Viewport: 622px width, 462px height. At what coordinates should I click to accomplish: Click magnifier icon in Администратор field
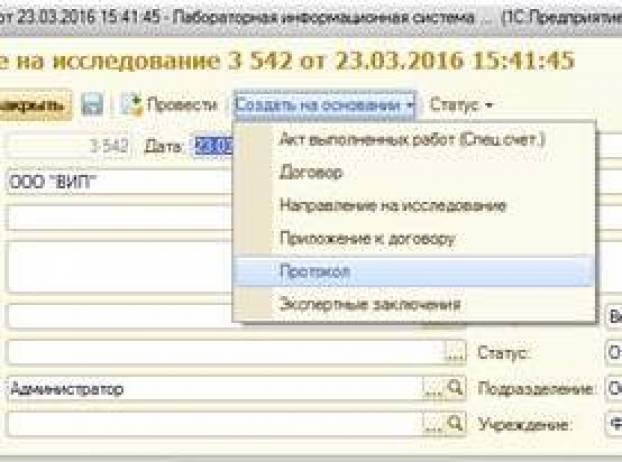pyautogui.click(x=455, y=388)
